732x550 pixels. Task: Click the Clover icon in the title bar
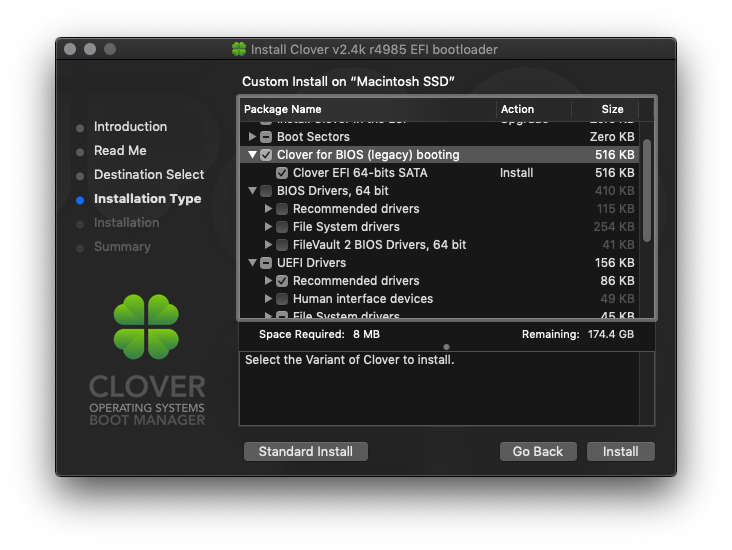[x=239, y=49]
